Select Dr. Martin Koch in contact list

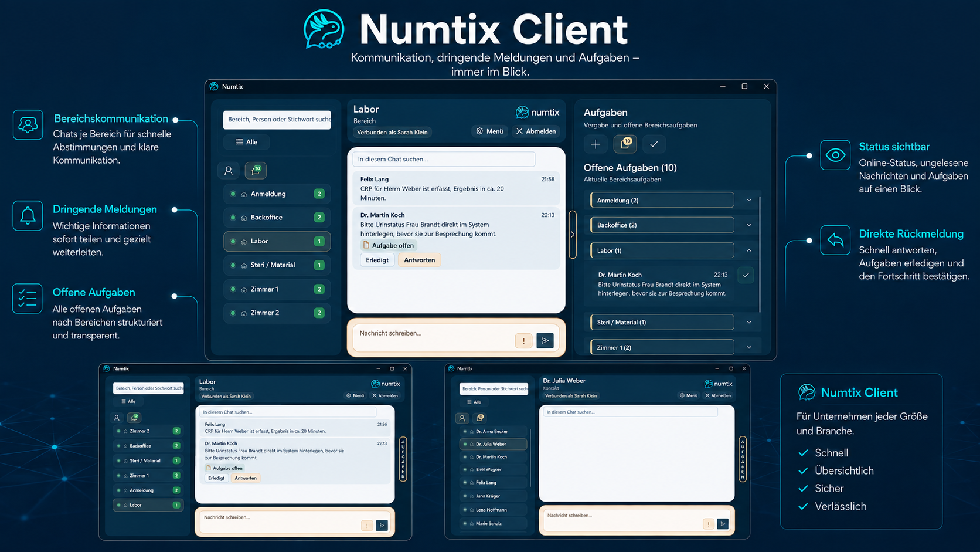tap(493, 457)
